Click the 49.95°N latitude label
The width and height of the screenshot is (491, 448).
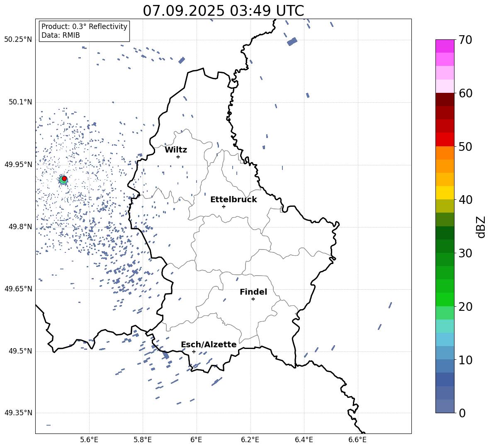coord(18,164)
